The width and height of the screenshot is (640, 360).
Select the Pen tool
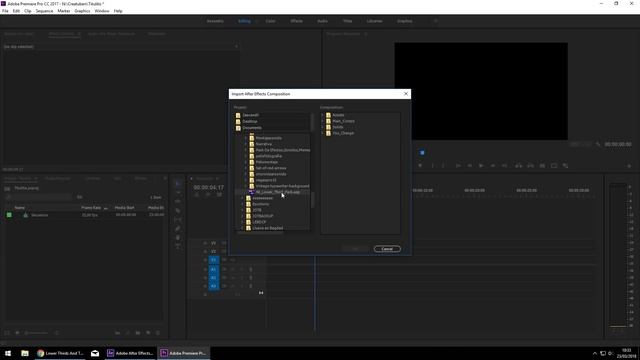[x=178, y=229]
